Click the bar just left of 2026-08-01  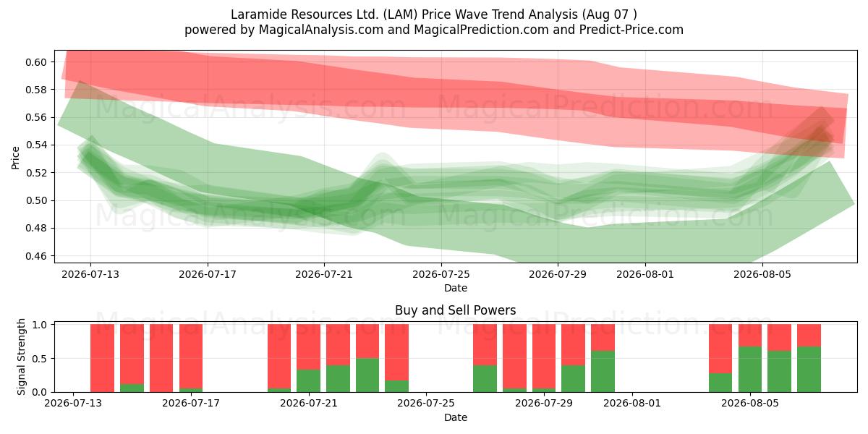click(x=603, y=358)
